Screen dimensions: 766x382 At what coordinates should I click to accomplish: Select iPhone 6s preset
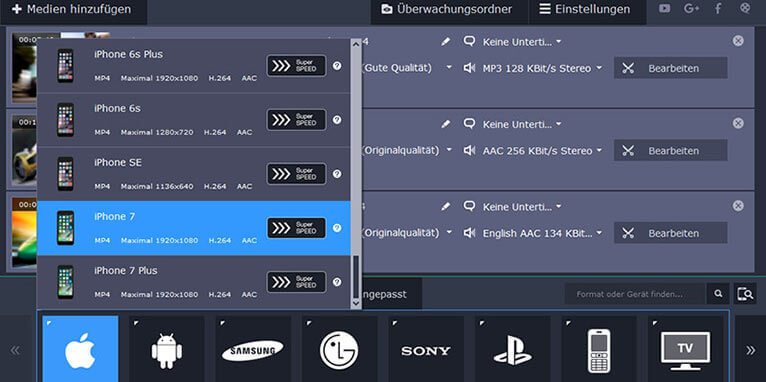tap(193, 120)
